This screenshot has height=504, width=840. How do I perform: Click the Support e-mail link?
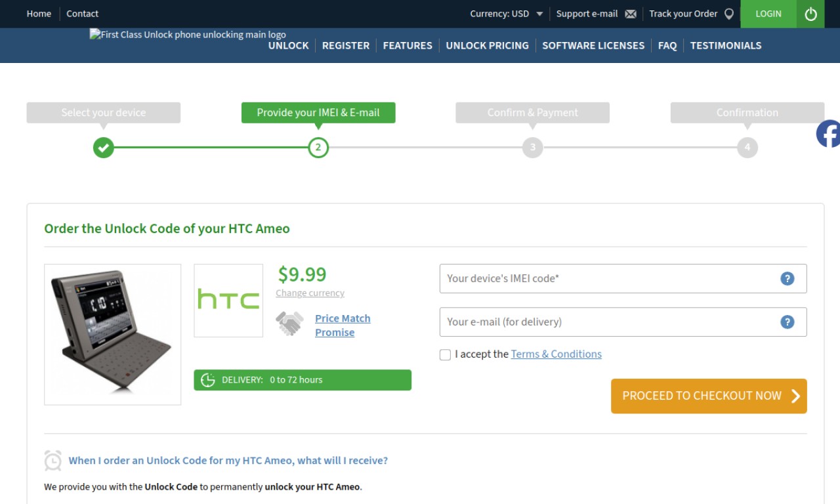587,14
